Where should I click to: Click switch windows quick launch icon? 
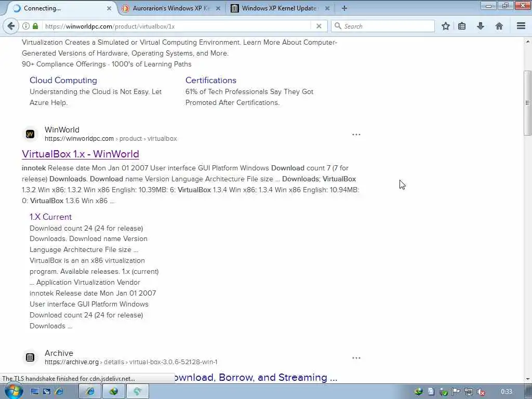(46, 392)
